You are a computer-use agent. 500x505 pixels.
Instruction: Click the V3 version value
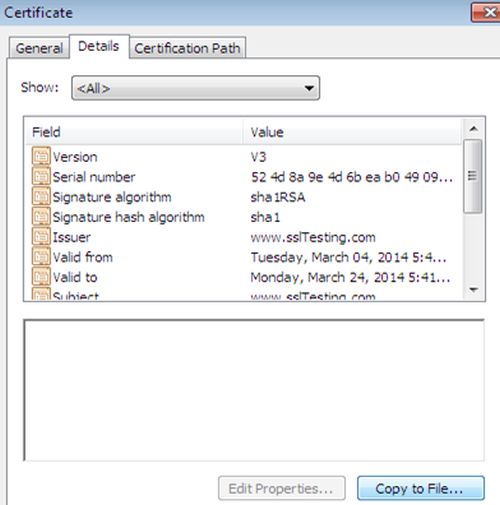coord(258,157)
